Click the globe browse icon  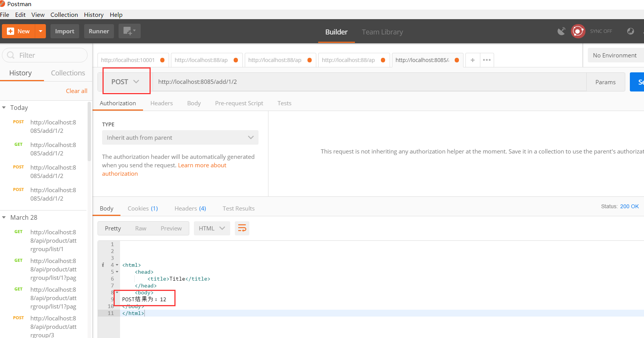[631, 31]
